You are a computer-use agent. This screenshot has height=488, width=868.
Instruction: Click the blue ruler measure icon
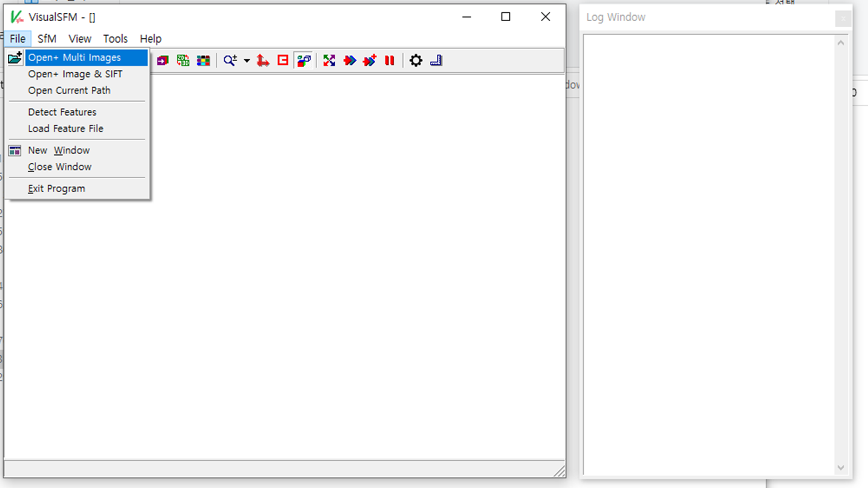tap(436, 61)
